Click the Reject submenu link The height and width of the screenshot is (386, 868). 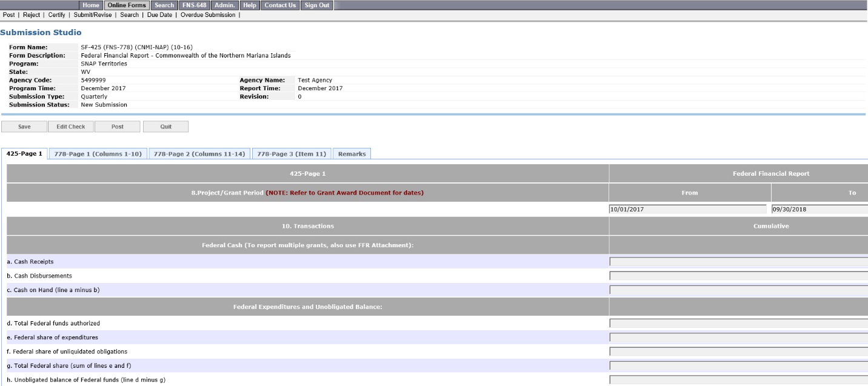[32, 15]
